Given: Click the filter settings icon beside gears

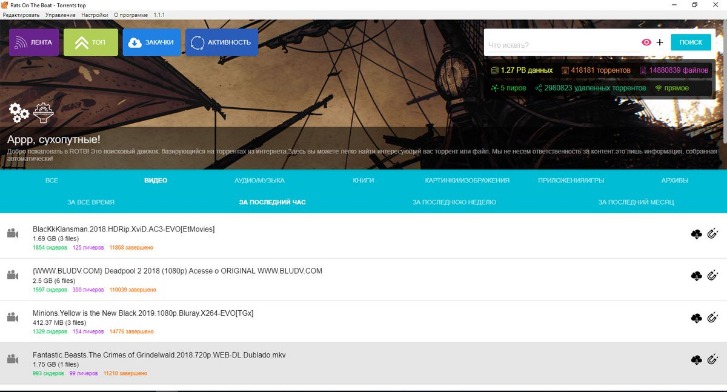Looking at the screenshot, I should [x=43, y=113].
